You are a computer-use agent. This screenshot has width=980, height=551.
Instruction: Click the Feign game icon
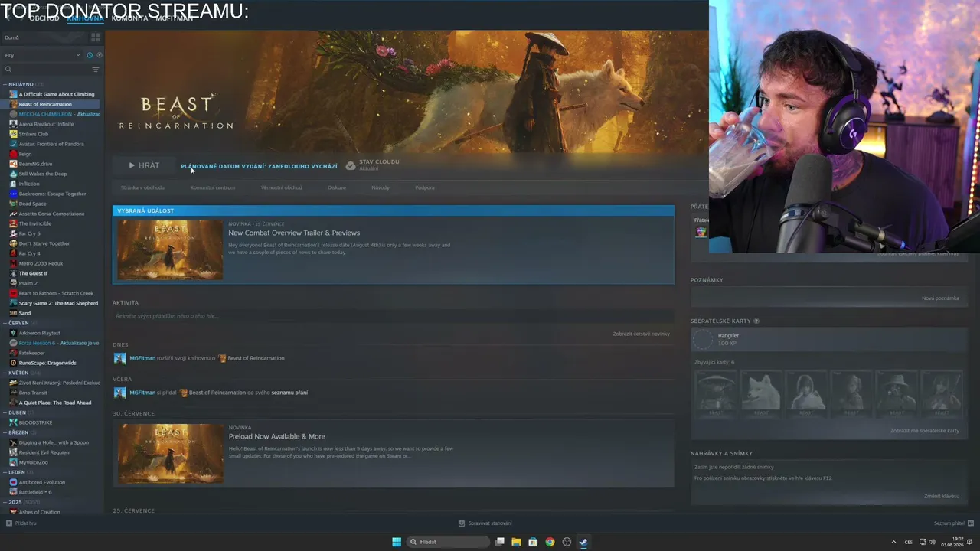click(x=14, y=154)
